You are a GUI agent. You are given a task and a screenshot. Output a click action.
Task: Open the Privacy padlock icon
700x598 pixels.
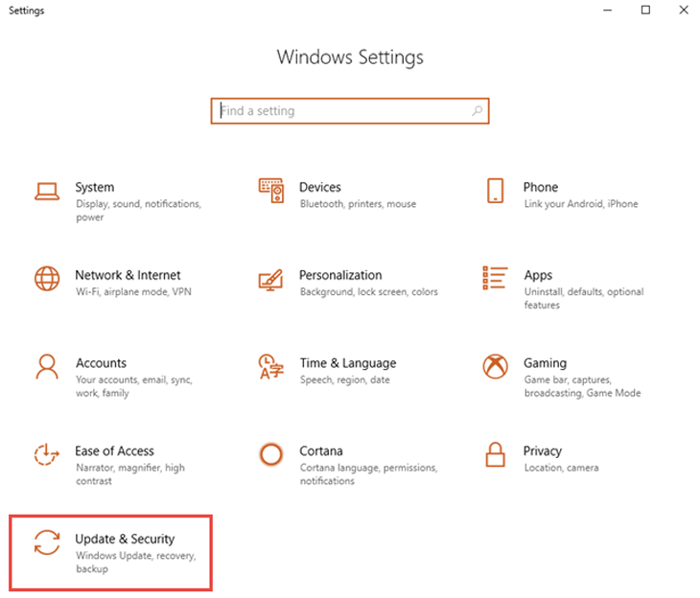[495, 454]
